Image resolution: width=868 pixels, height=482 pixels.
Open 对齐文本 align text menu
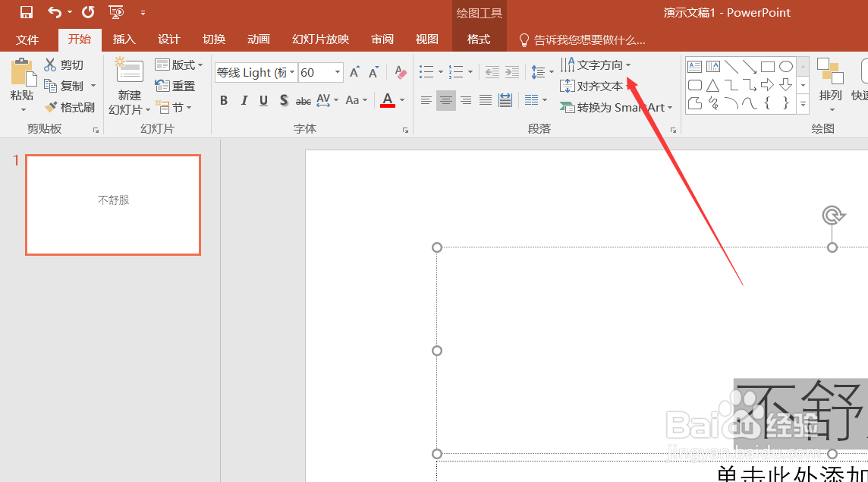coord(593,86)
